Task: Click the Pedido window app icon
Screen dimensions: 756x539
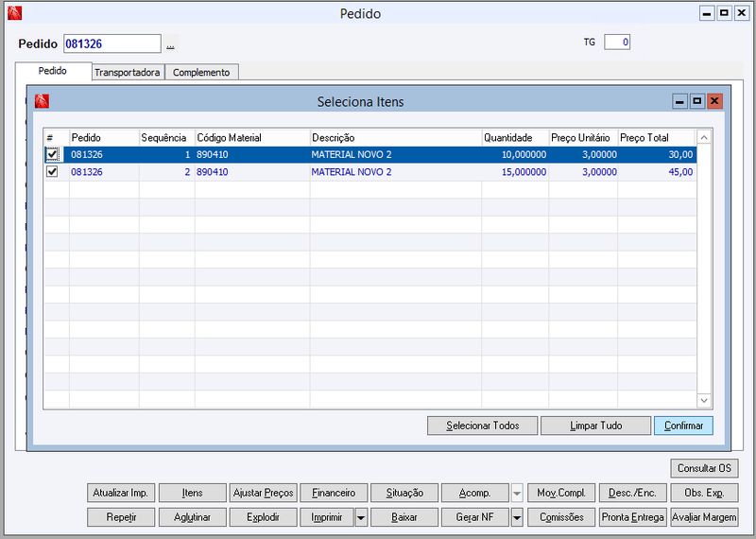Action: 15,13
